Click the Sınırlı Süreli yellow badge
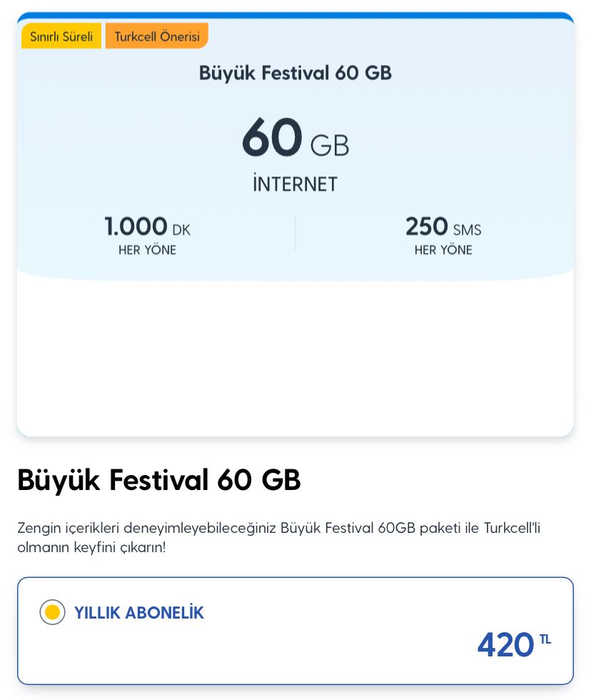This screenshot has width=591, height=700. tap(61, 36)
